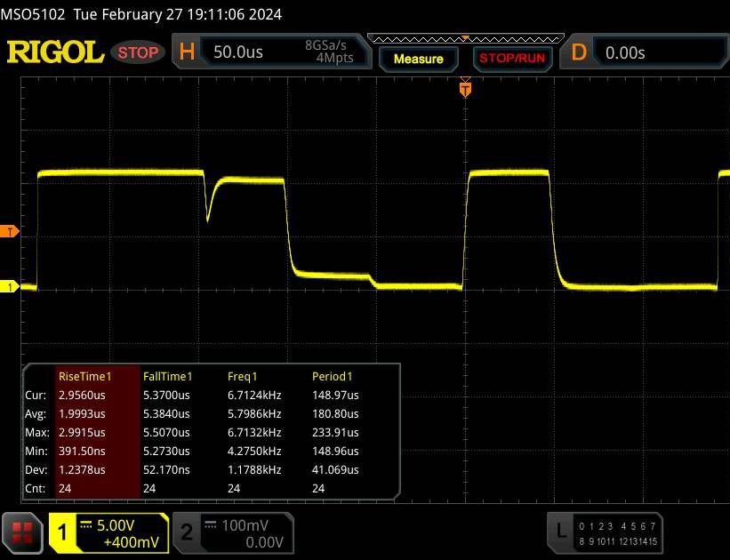Click the DC coupling symbol in channel 2 label
Image resolution: width=730 pixels, height=560 pixels.
pos(211,525)
